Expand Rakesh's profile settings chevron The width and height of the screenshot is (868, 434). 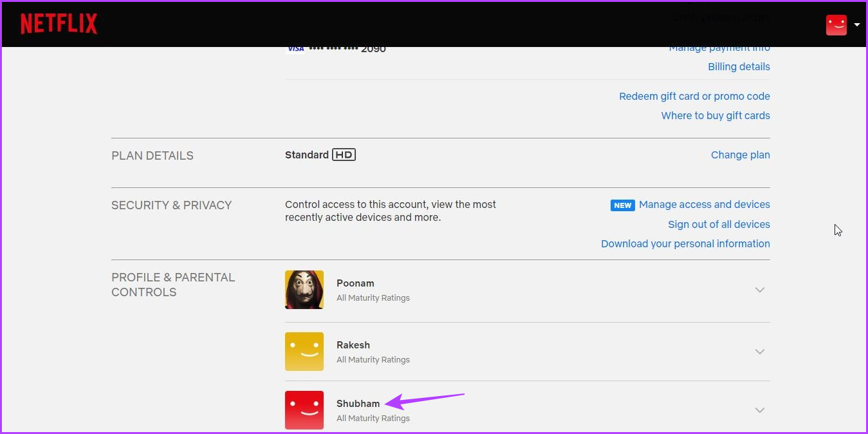point(760,352)
